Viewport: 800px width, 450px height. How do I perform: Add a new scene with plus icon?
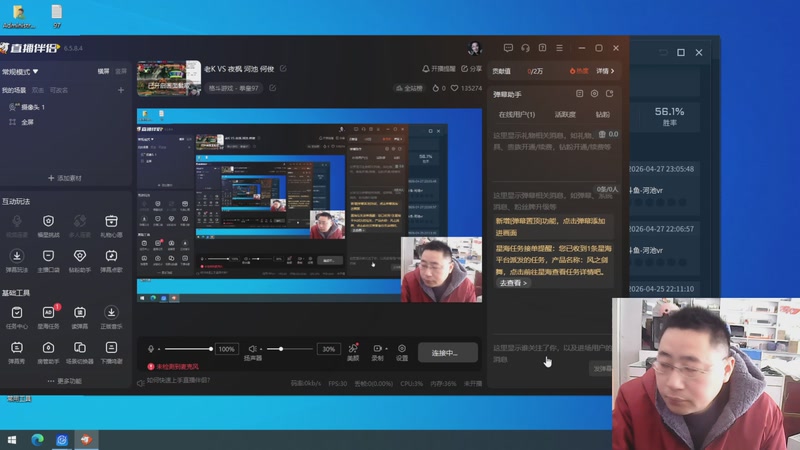(x=121, y=90)
